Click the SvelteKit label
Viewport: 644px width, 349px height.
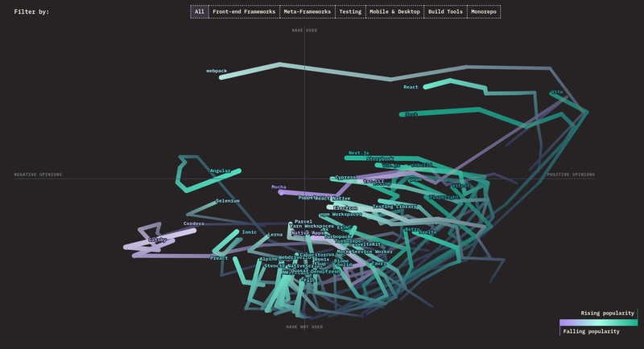coord(368,244)
